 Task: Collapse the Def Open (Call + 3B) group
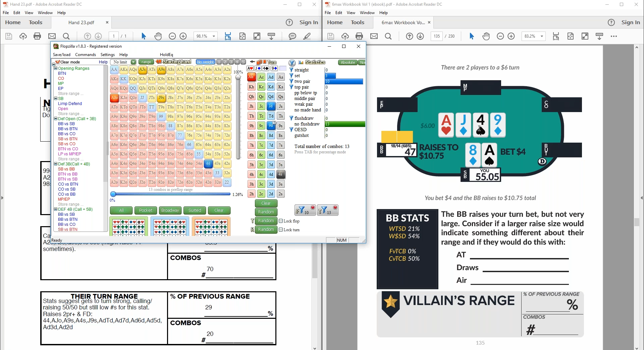point(56,118)
